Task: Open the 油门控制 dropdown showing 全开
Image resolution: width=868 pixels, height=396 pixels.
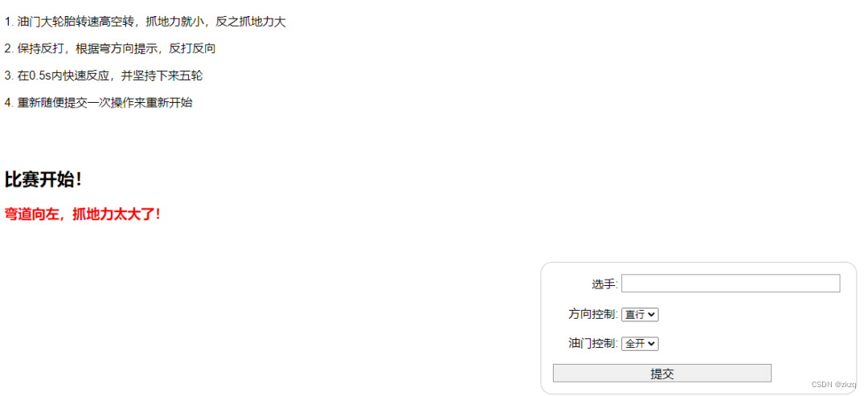Action: 640,344
